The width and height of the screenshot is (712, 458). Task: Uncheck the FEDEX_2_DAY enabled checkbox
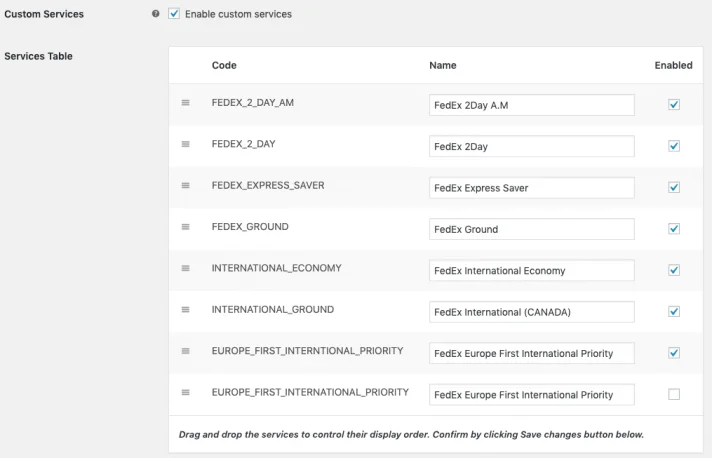point(674,146)
